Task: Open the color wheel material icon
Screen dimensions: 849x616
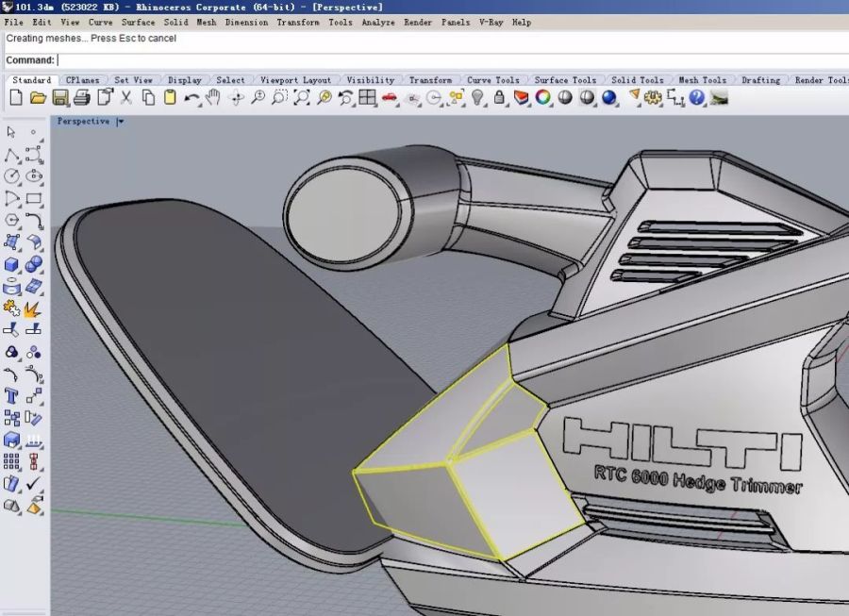Action: click(x=543, y=97)
